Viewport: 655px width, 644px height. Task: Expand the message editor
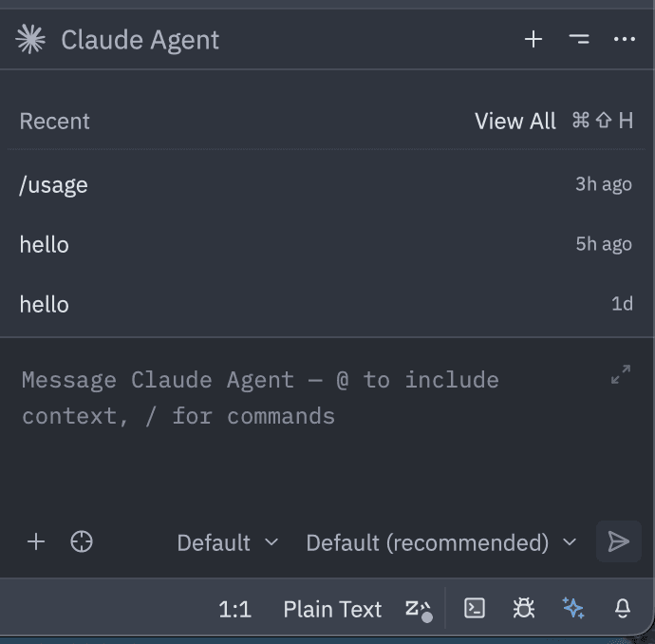tap(621, 374)
